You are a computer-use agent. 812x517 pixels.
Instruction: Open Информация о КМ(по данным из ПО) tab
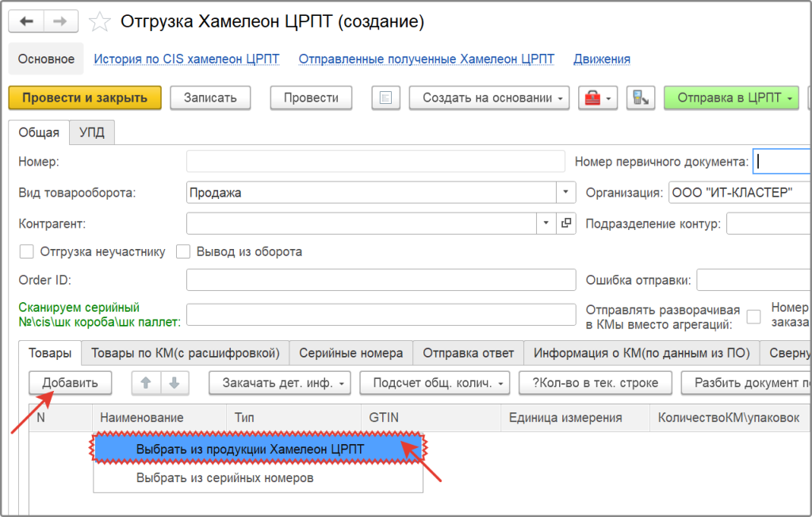coord(642,353)
